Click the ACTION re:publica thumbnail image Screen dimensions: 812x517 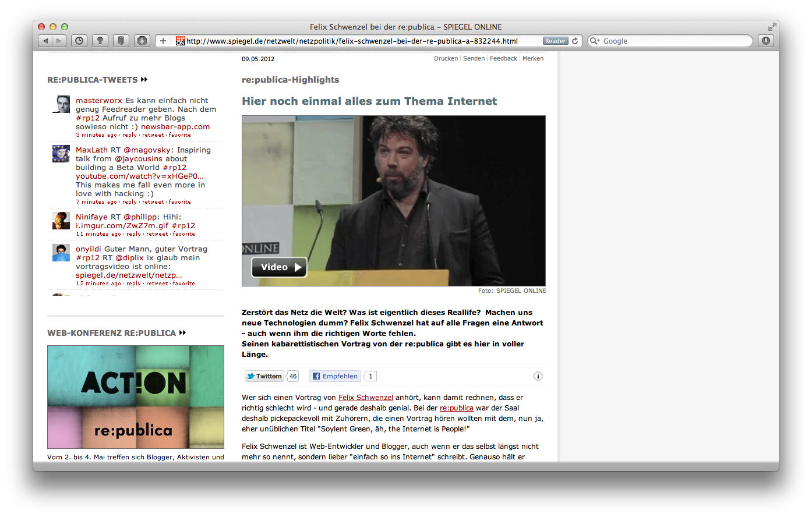[136, 397]
